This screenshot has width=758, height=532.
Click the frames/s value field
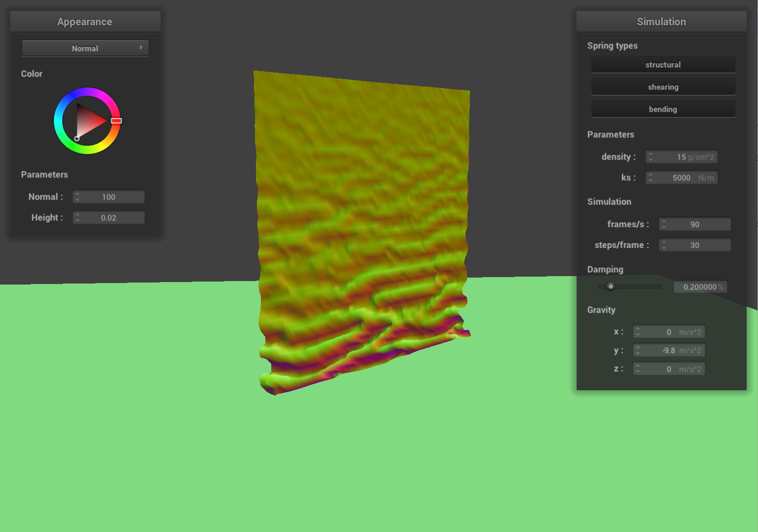pos(695,224)
